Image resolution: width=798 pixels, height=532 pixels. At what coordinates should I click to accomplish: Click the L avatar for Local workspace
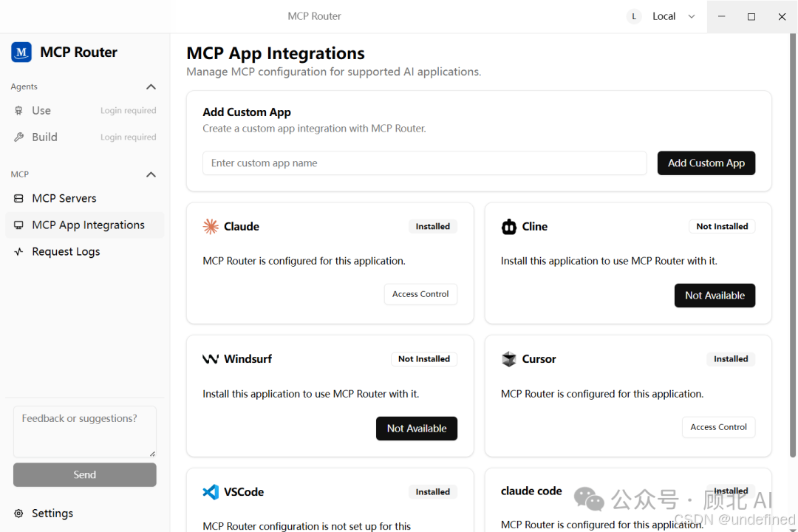[634, 16]
